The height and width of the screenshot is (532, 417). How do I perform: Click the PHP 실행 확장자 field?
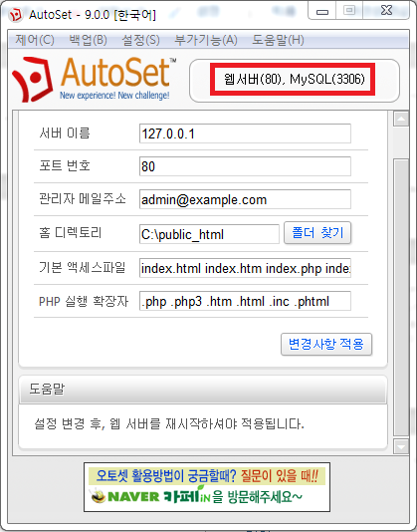tap(245, 301)
